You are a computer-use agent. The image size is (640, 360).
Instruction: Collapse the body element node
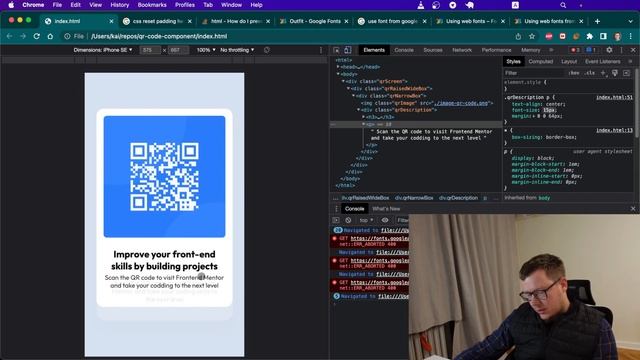coord(338,74)
